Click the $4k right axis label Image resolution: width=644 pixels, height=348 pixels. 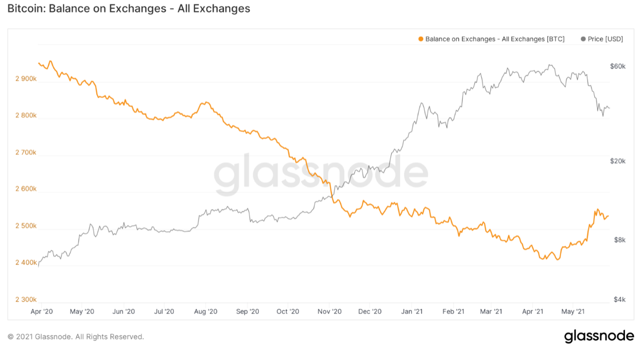pos(620,299)
